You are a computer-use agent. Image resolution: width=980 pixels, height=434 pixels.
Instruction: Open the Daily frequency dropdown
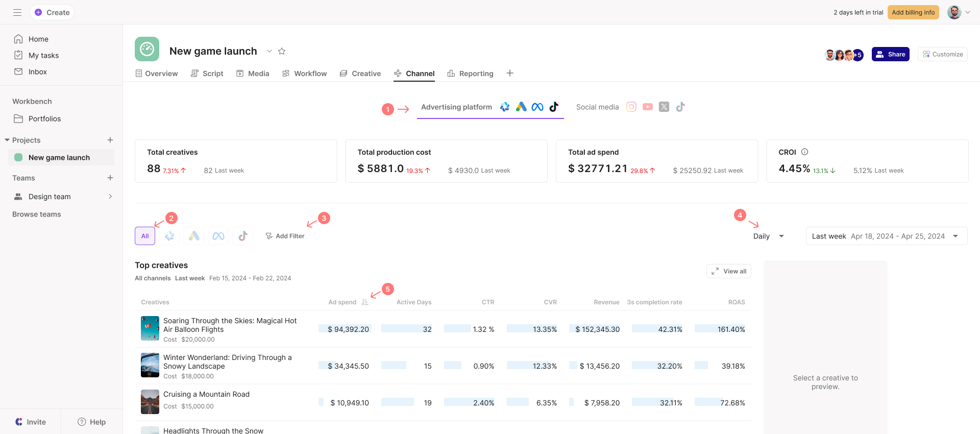coord(768,236)
